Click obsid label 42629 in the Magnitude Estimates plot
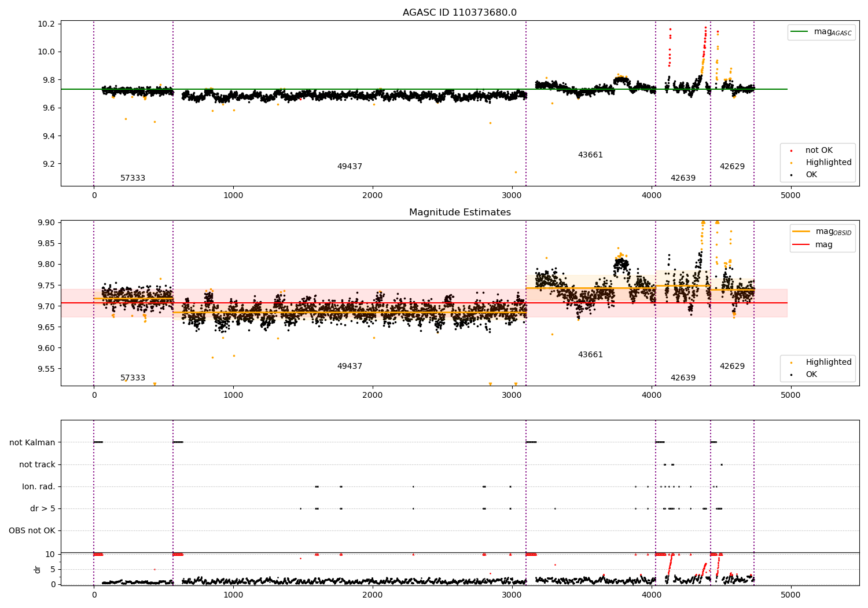The width and height of the screenshot is (868, 608). 732,367
